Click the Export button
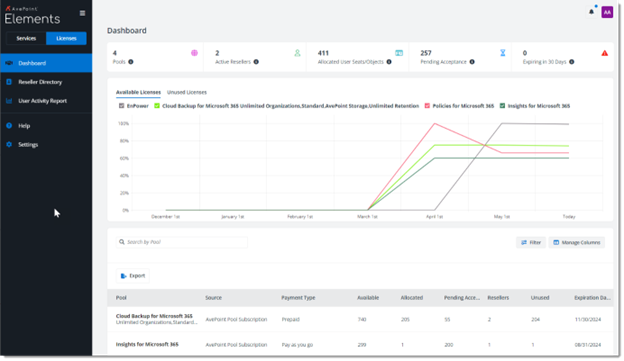Screen dimensions: 624x361 pyautogui.click(x=133, y=276)
